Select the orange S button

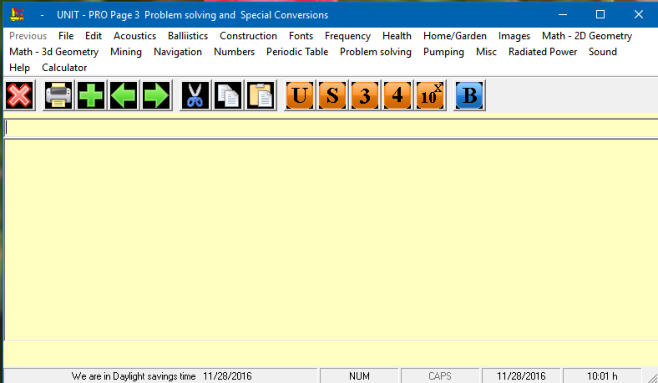332,95
